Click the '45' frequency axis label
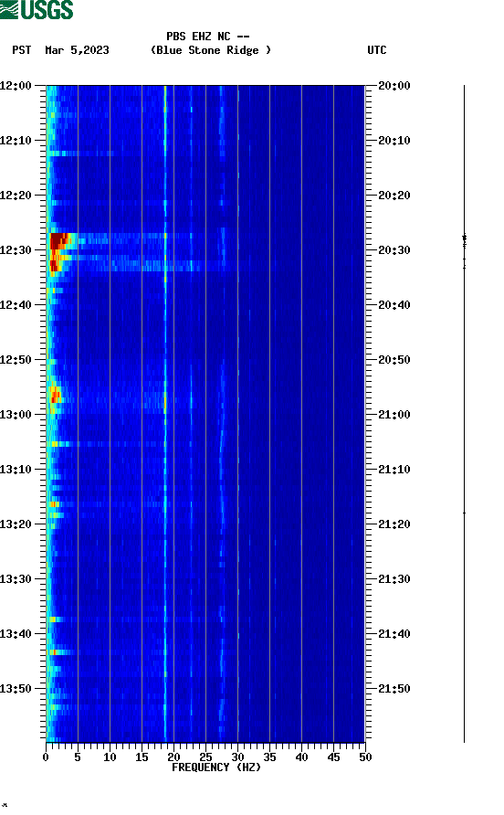Screen dimensions: 504x815 (333, 757)
